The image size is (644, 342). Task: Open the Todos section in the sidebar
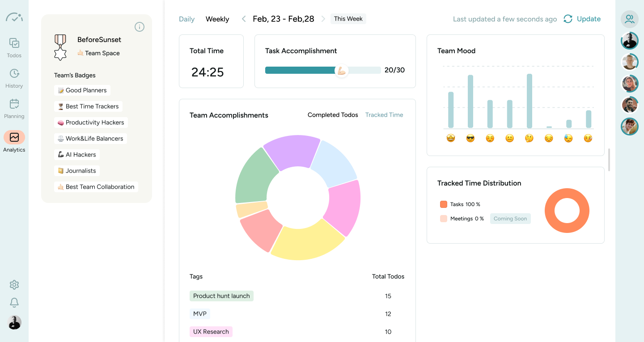[x=14, y=47]
